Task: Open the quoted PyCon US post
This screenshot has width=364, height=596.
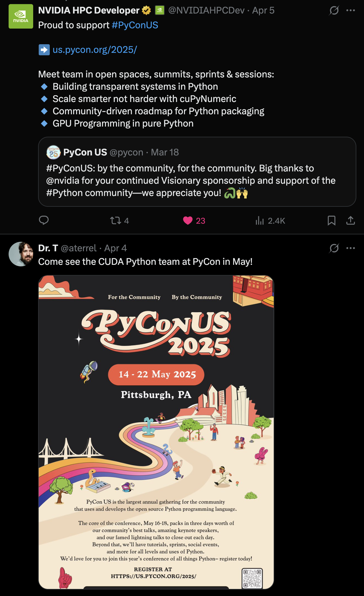Action: click(x=197, y=180)
